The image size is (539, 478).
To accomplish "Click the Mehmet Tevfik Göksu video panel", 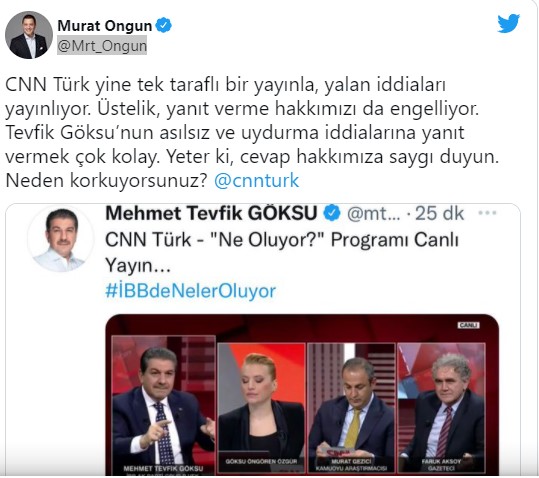I will (164, 405).
